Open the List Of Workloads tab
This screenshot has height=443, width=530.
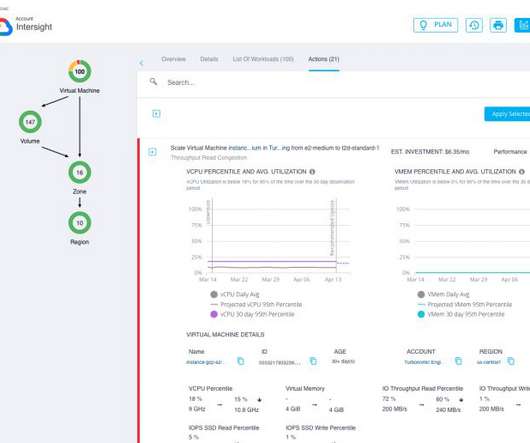pos(263,59)
